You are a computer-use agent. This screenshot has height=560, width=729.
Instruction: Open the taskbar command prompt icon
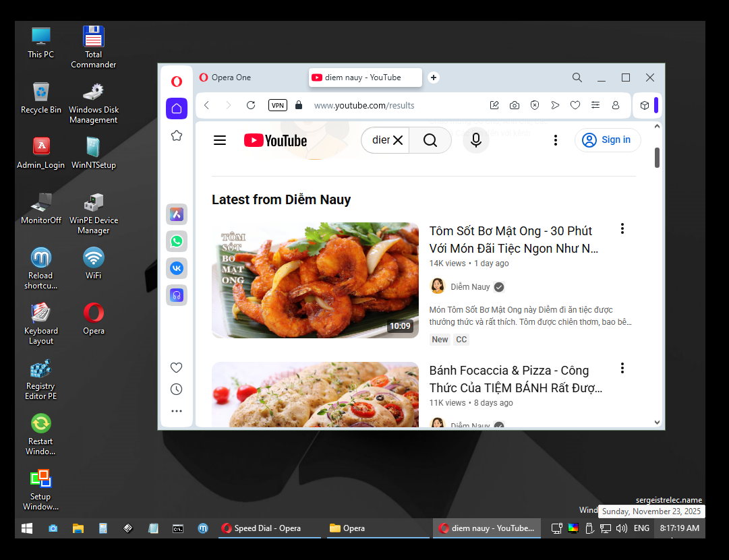coord(177,528)
